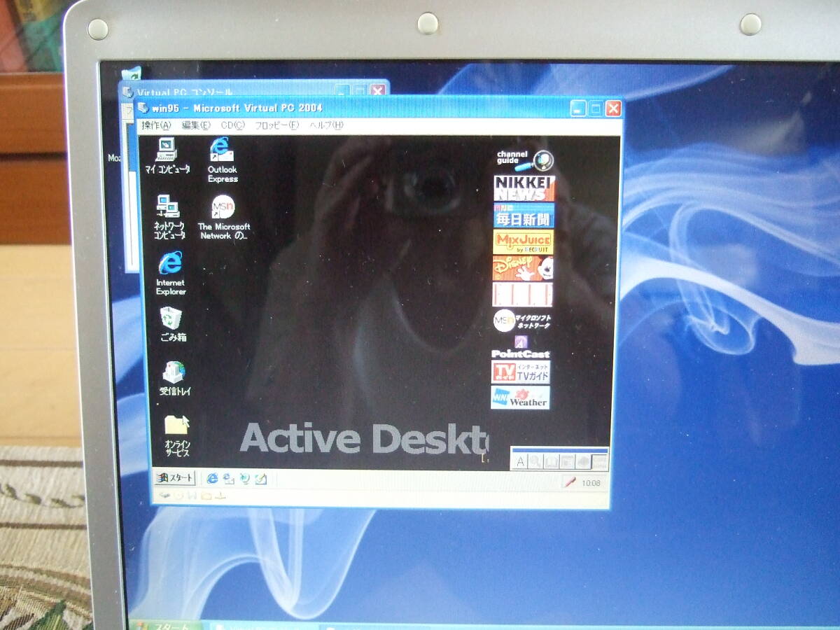840x630 pixels.
Task: Open the Inbox (受信トレイ) desktop icon
Action: (174, 379)
